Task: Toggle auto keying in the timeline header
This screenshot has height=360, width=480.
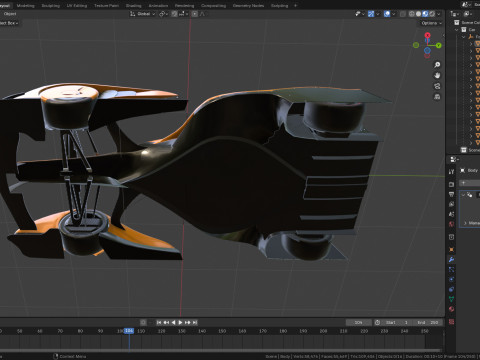Action: 143,322
